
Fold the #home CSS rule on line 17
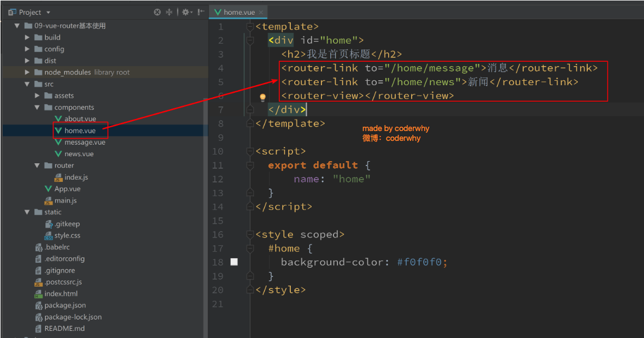pyautogui.click(x=250, y=248)
